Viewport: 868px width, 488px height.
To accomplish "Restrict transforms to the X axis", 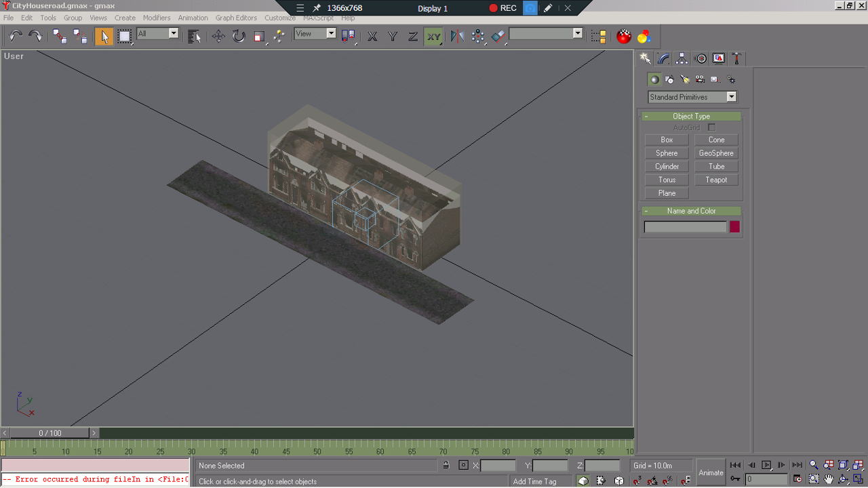I will [372, 37].
